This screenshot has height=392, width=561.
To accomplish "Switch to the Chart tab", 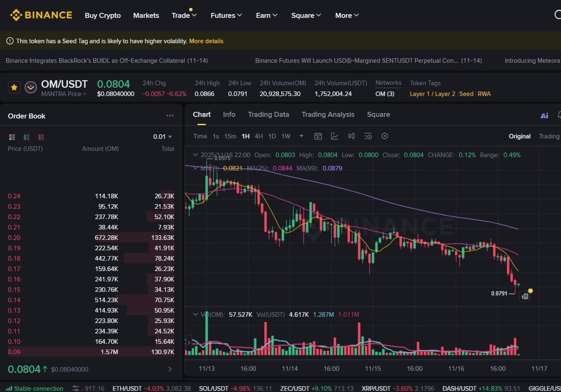I will coord(202,114).
